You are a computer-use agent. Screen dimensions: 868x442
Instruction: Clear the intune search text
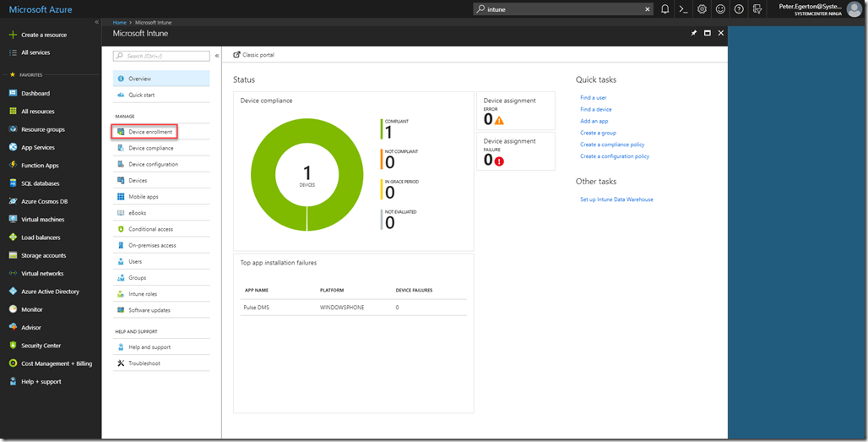tap(648, 9)
